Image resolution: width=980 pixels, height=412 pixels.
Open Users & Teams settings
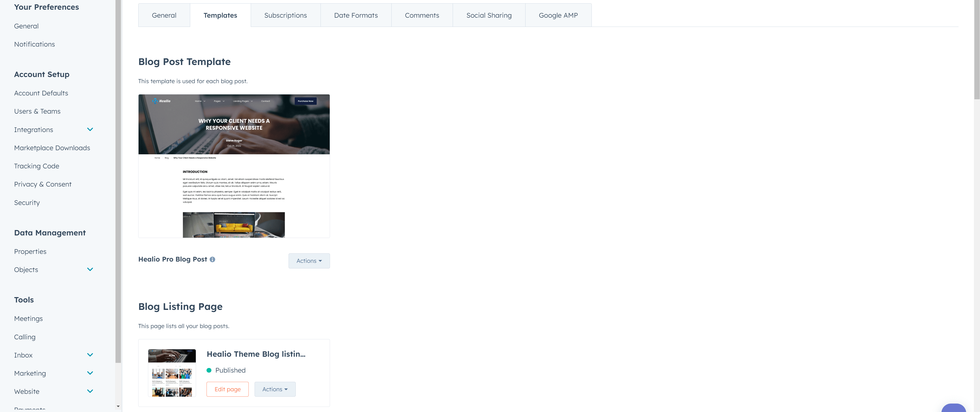click(x=37, y=111)
